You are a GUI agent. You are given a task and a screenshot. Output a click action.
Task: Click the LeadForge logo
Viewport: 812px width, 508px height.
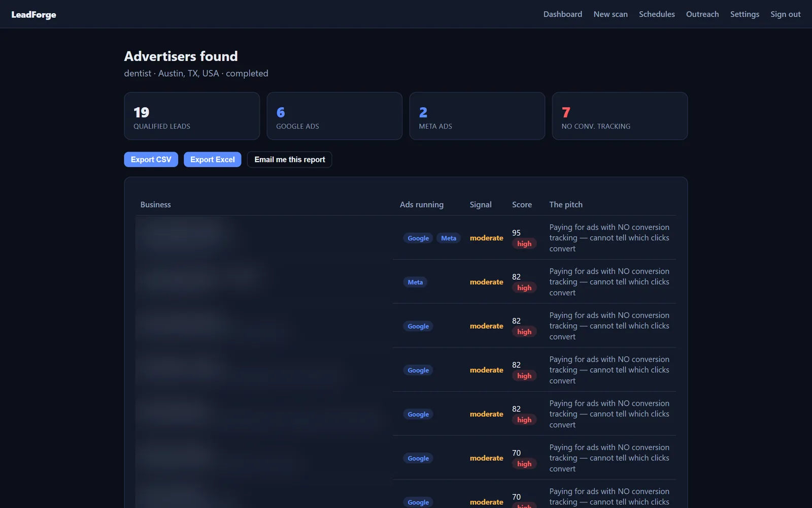click(x=33, y=15)
